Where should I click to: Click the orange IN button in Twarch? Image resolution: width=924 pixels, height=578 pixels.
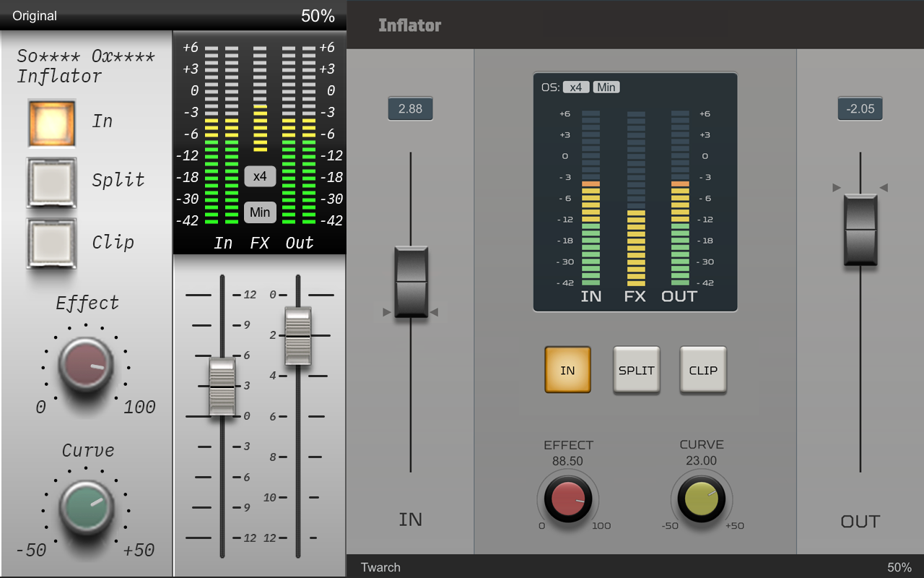567,370
